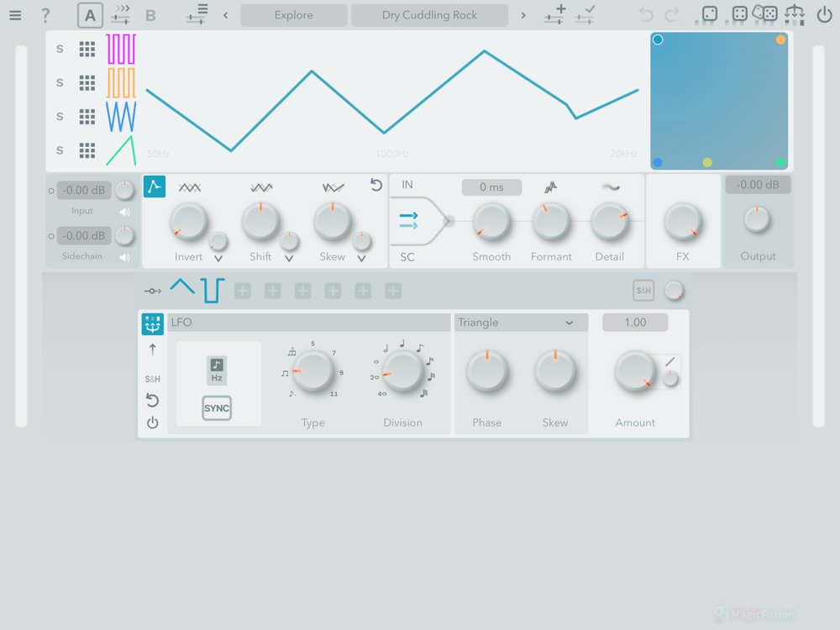Expand the Skew options chevron
The image size is (840, 630).
pos(361,259)
